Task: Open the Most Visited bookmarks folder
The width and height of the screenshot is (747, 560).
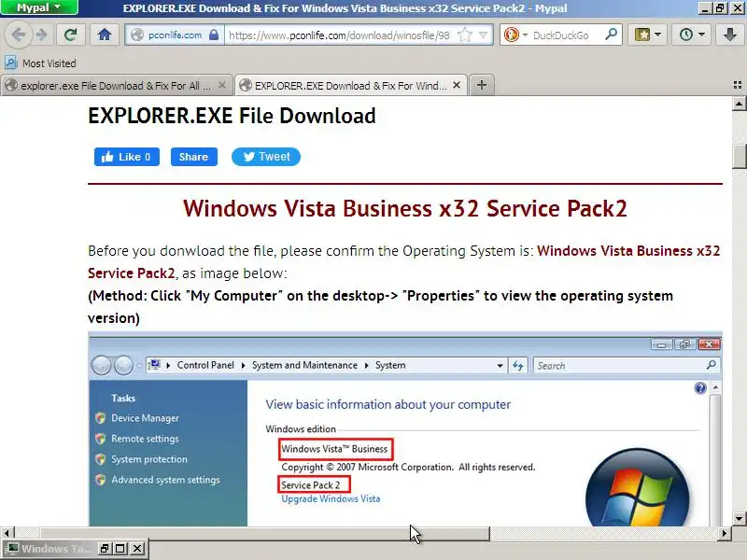Action: (40, 63)
